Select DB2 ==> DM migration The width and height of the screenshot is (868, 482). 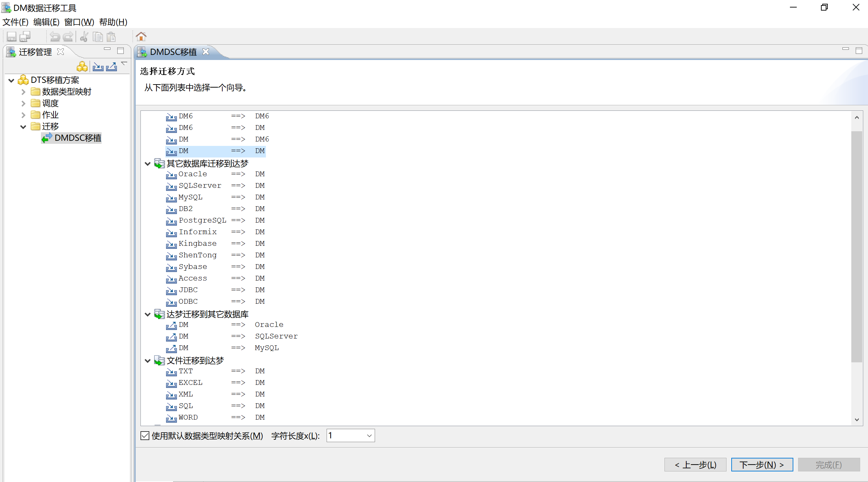click(x=215, y=209)
